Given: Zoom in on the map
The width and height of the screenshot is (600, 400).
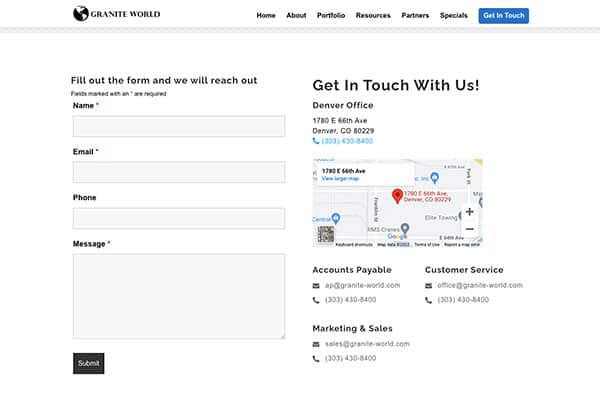Looking at the screenshot, I should click(x=470, y=212).
